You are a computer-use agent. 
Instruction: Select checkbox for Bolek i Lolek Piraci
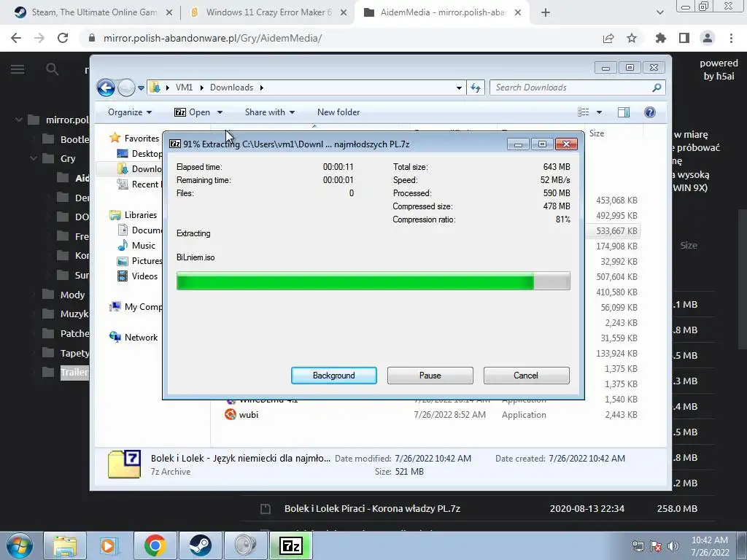coord(266,508)
